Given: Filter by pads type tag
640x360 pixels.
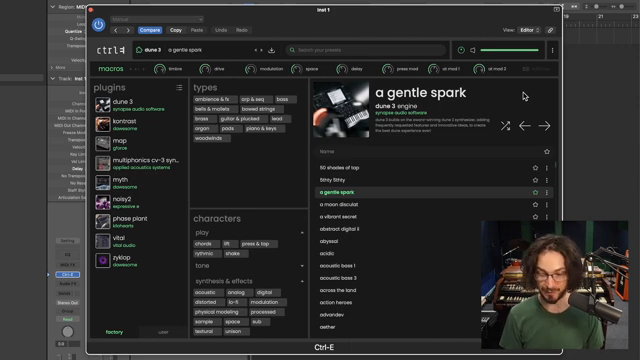Looking at the screenshot, I should (231, 129).
